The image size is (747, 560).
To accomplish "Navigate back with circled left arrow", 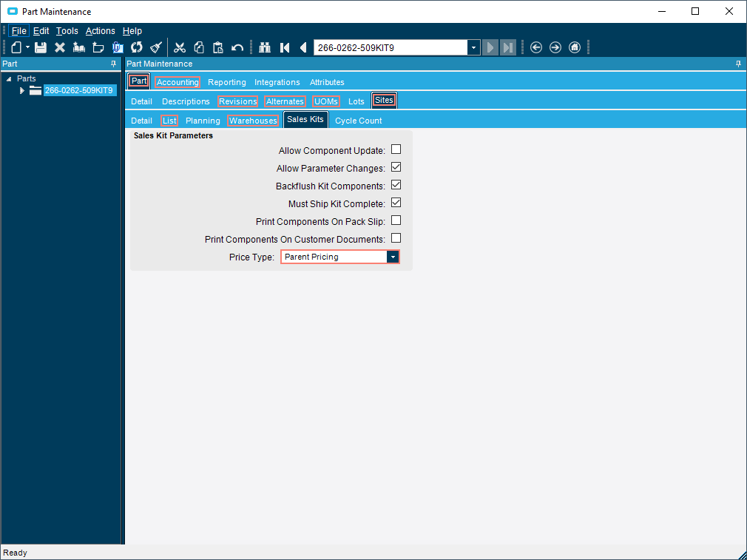I will coord(536,47).
